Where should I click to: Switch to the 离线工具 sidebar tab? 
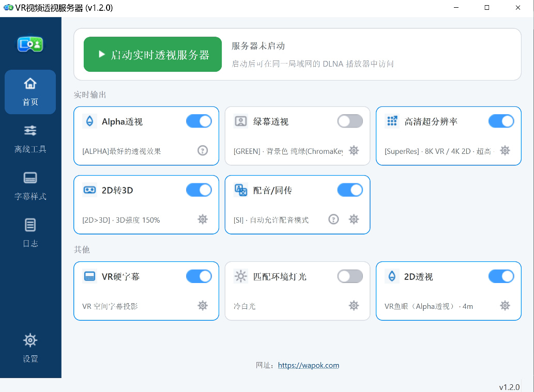coord(30,139)
